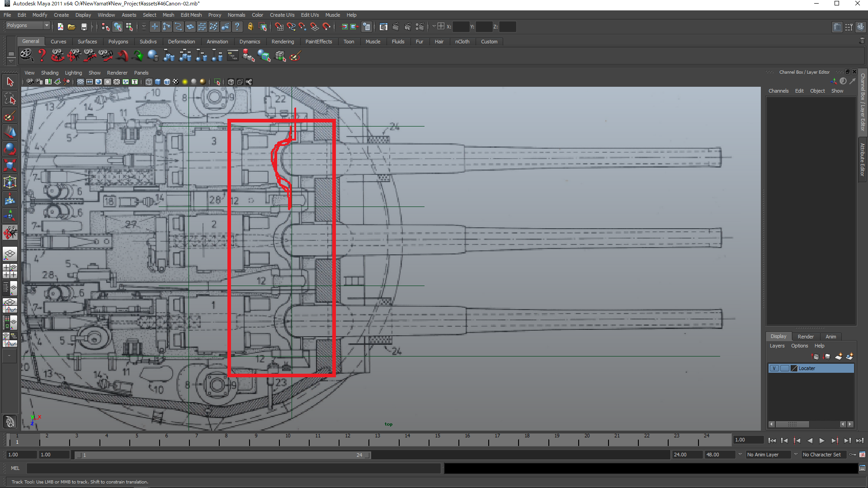Expand the shelf options arrow
The height and width of the screenshot is (488, 868).
[11, 61]
